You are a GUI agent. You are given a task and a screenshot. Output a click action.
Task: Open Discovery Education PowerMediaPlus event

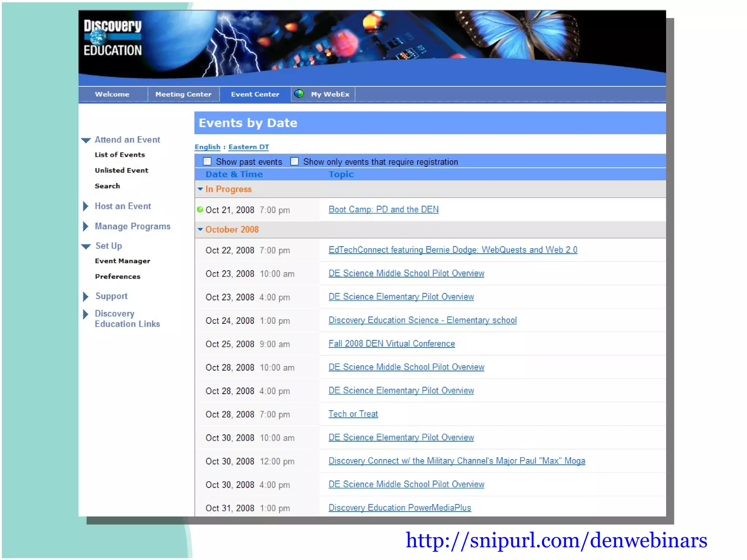[x=400, y=508]
